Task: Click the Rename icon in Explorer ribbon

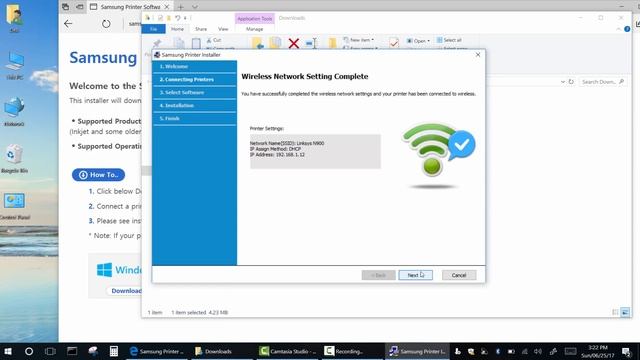Action: point(311,43)
